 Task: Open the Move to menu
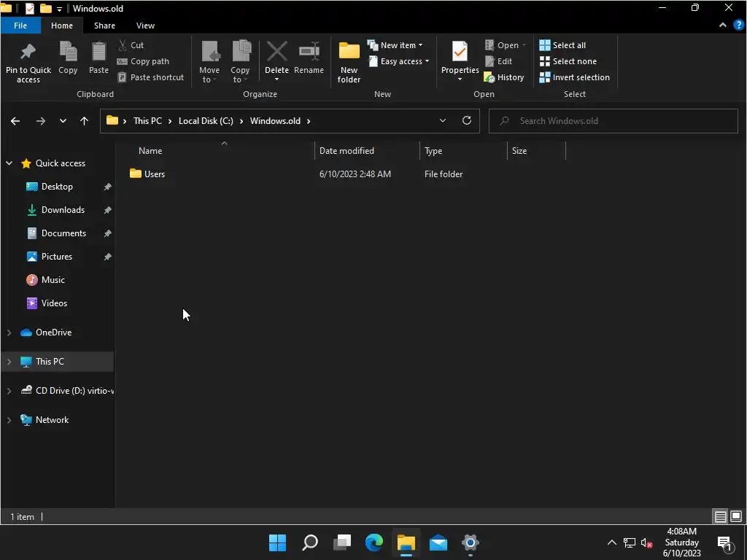tap(209, 62)
